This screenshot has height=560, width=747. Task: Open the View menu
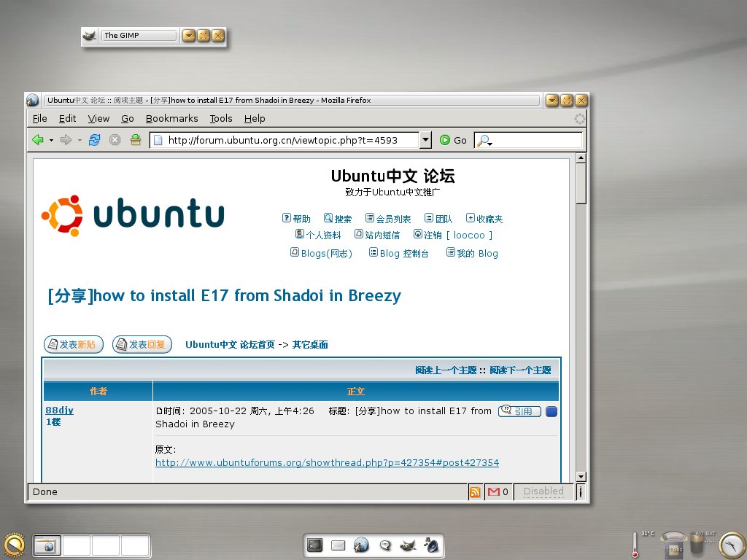pos(98,119)
